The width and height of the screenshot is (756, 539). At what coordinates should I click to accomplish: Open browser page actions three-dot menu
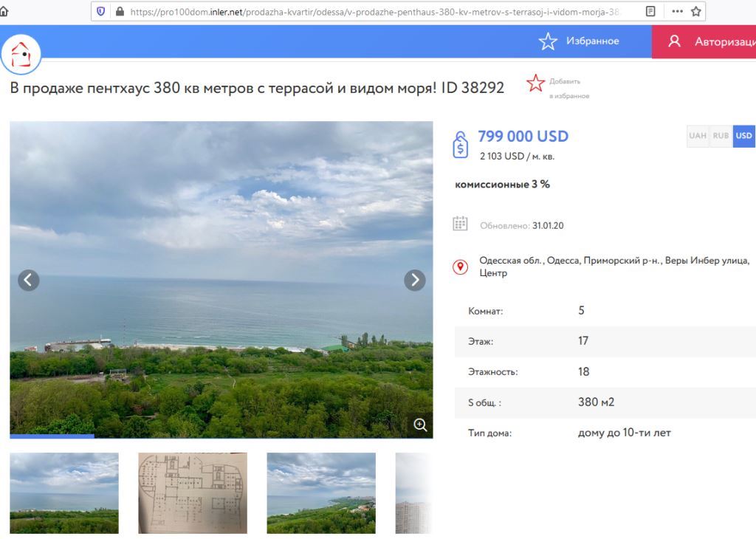point(676,11)
